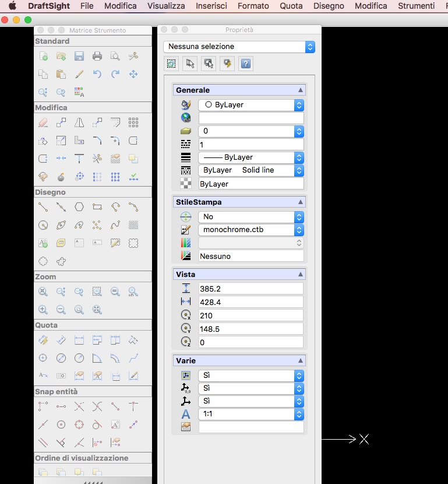Select the Diameter dimension tool
This screenshot has width=448, height=484.
[x=61, y=358]
